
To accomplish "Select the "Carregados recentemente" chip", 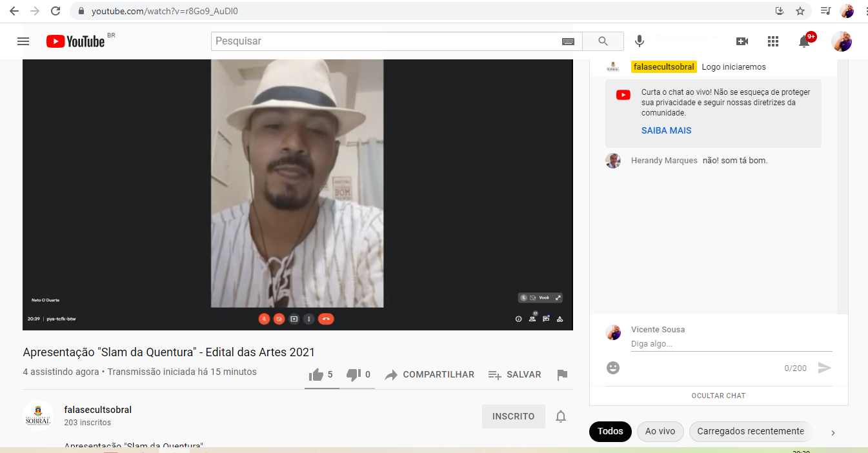I will [750, 432].
